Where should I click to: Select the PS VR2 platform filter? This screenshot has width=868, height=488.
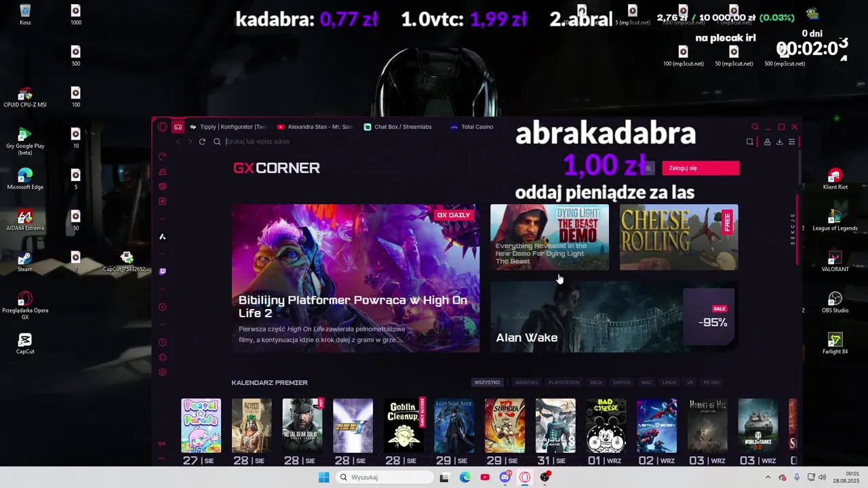coord(711,382)
